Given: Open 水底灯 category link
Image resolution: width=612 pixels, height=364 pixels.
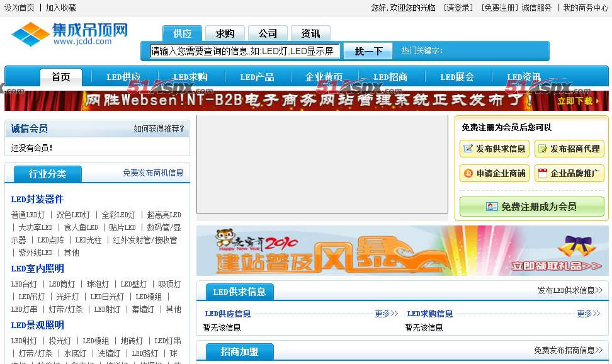Looking at the screenshot, I should (x=75, y=353).
